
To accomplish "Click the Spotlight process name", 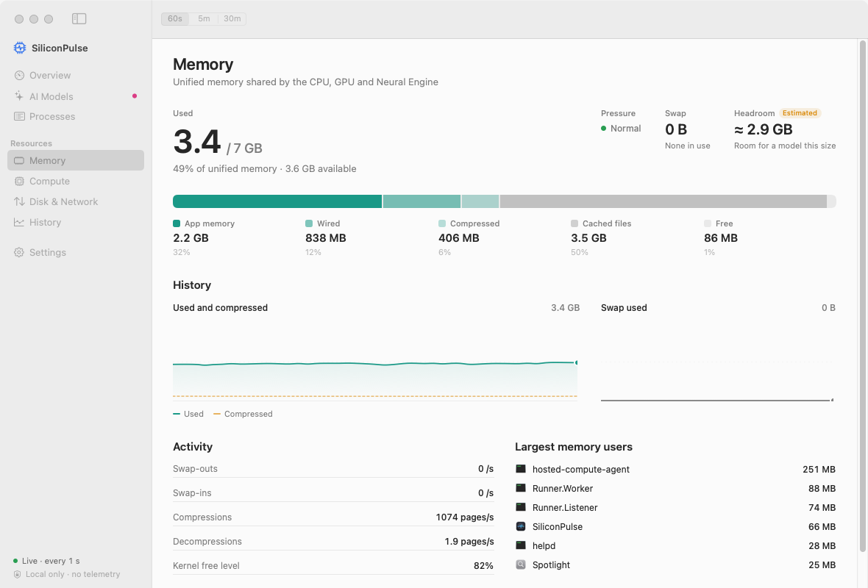I will coord(551,564).
